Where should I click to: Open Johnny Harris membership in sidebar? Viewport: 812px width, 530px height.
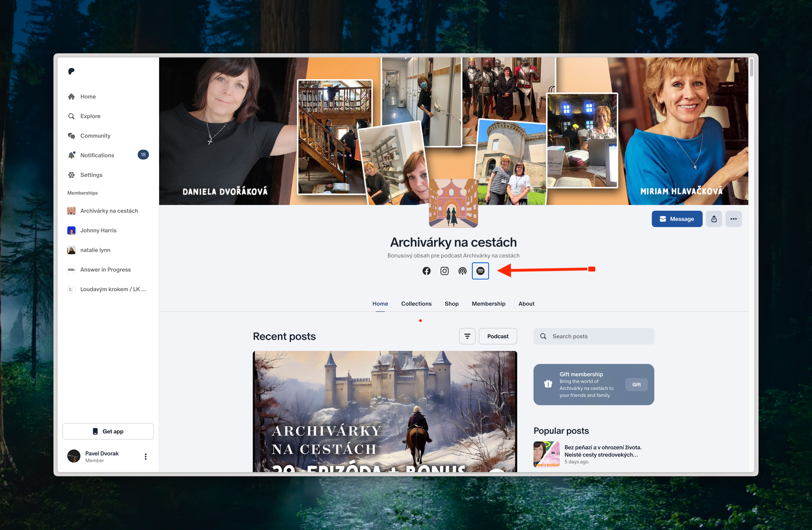98,231
